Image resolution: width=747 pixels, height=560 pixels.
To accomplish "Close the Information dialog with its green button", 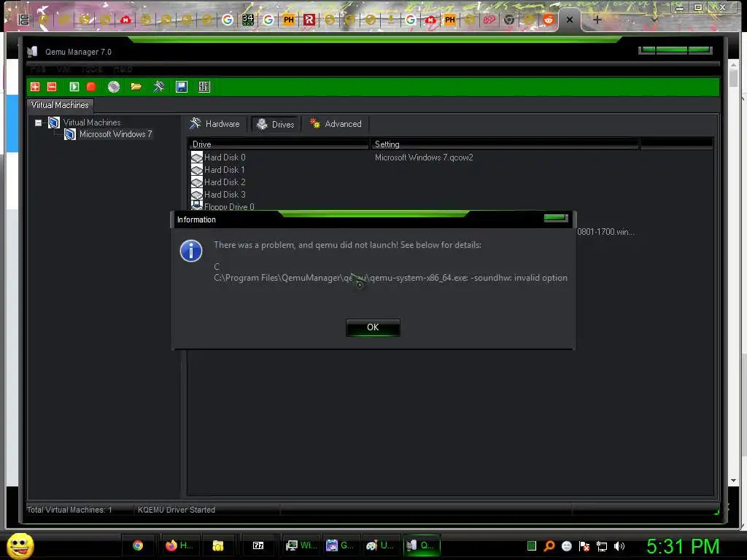I will tap(555, 217).
